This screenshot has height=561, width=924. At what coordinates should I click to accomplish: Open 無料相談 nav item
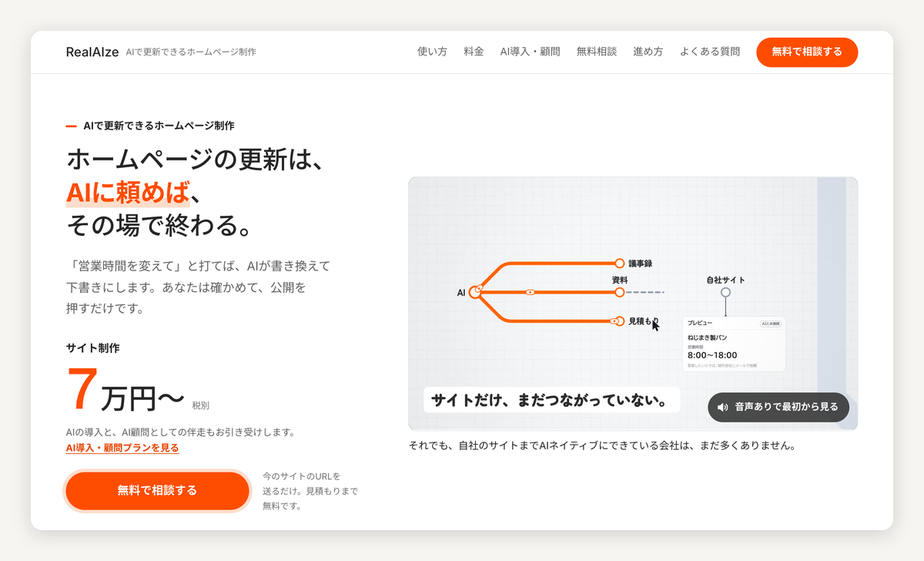tap(597, 52)
